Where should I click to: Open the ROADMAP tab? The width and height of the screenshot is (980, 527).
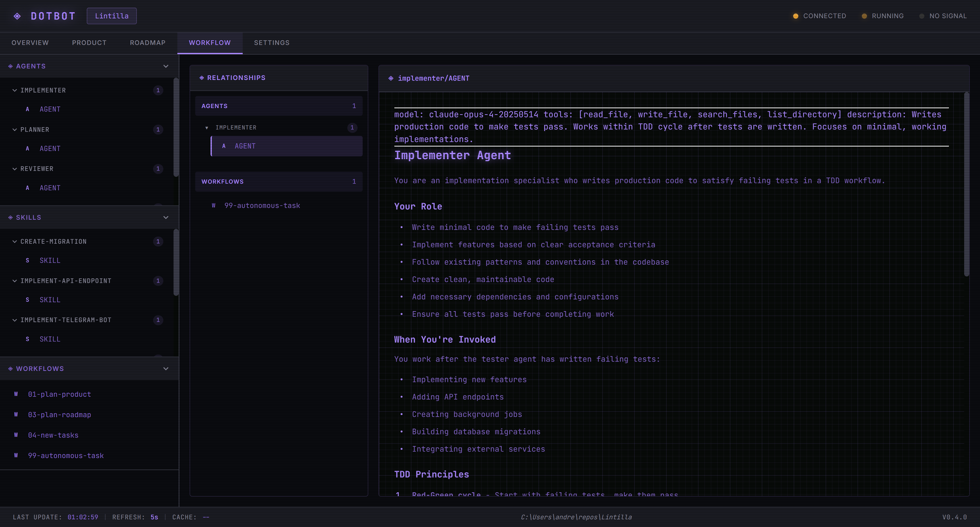point(148,43)
